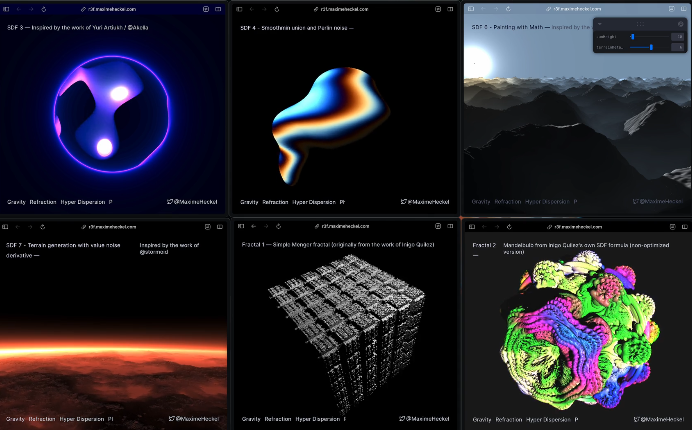Open @MaximeHeckel link in Mandelbulb window

[659, 420]
